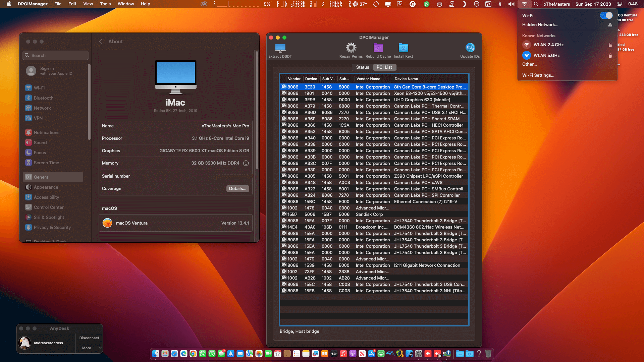Open VPN in System Settings sidebar

pyautogui.click(x=53, y=118)
